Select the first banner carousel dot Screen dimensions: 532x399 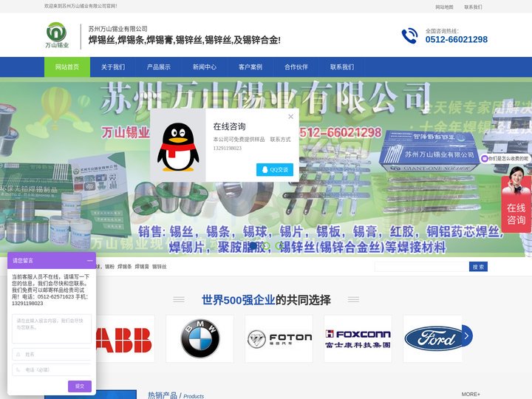click(x=253, y=245)
